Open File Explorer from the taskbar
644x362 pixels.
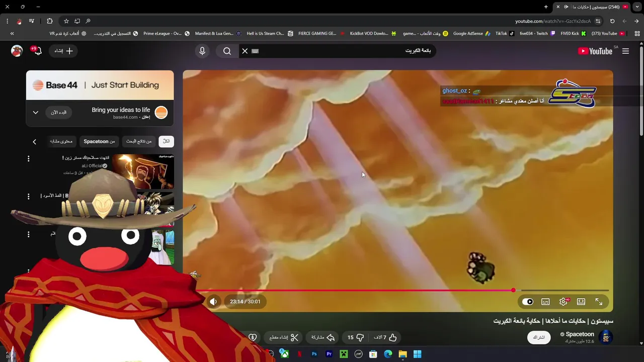tap(403, 354)
